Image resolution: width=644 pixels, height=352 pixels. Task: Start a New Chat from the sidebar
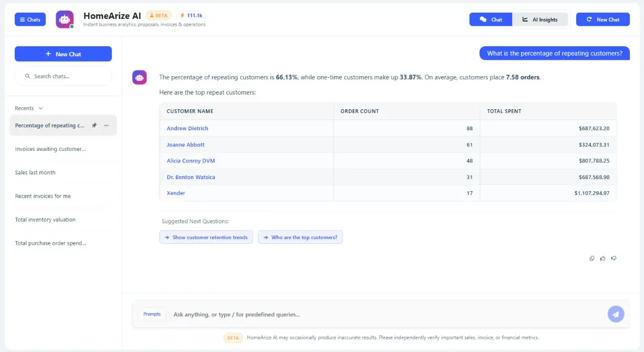coord(63,54)
